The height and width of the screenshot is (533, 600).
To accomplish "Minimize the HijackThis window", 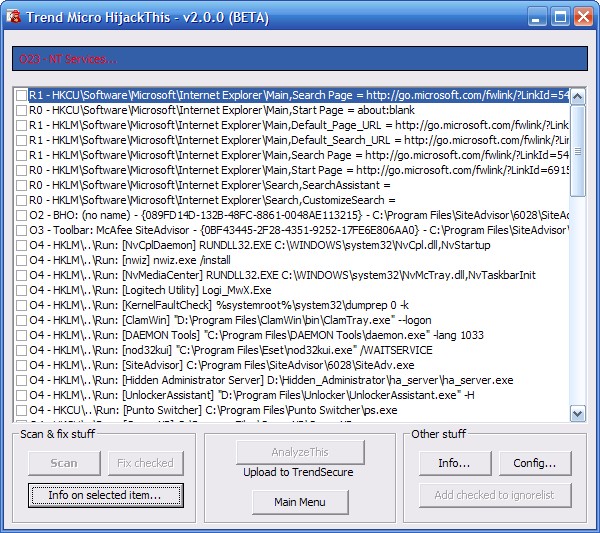I will [537, 17].
